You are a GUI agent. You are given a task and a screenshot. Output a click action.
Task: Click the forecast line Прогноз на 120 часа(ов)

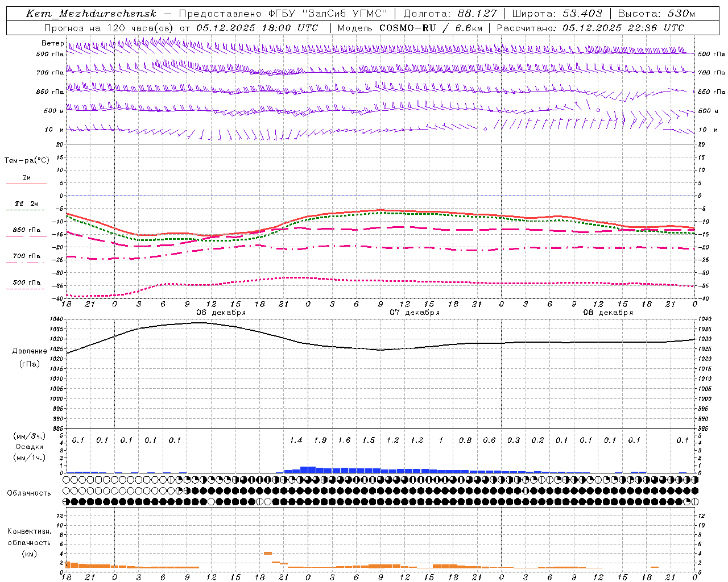(x=109, y=28)
